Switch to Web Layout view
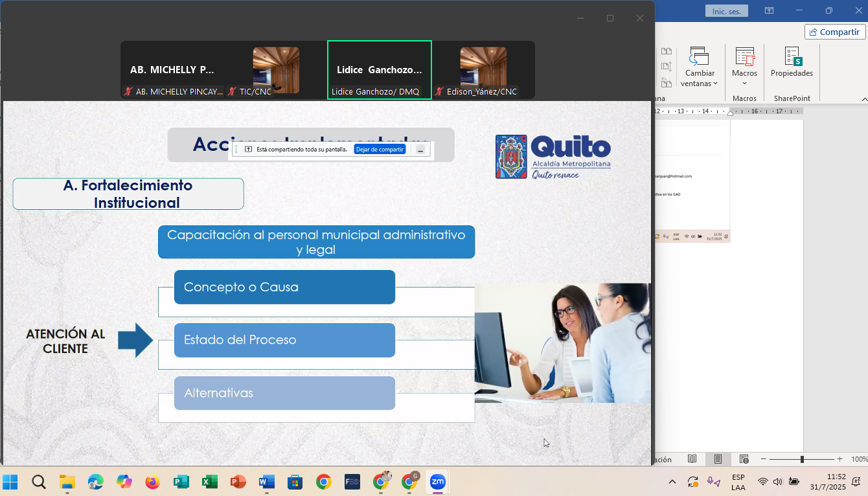Image resolution: width=868 pixels, height=496 pixels. pos(744,459)
